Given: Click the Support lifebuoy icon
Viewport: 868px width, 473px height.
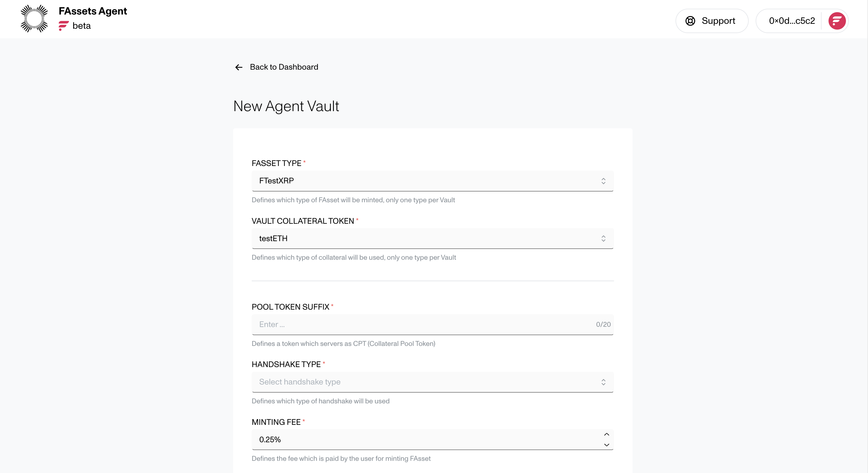Looking at the screenshot, I should click(690, 21).
